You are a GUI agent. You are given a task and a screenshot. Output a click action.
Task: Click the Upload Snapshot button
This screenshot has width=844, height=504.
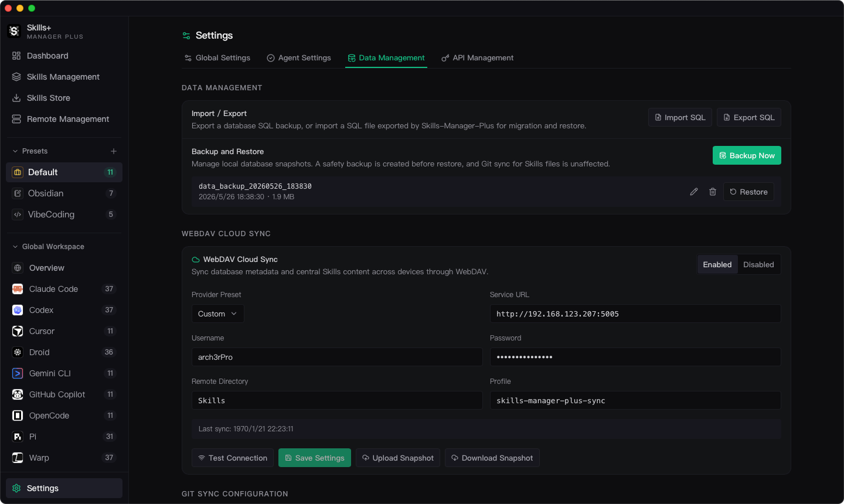(398, 458)
